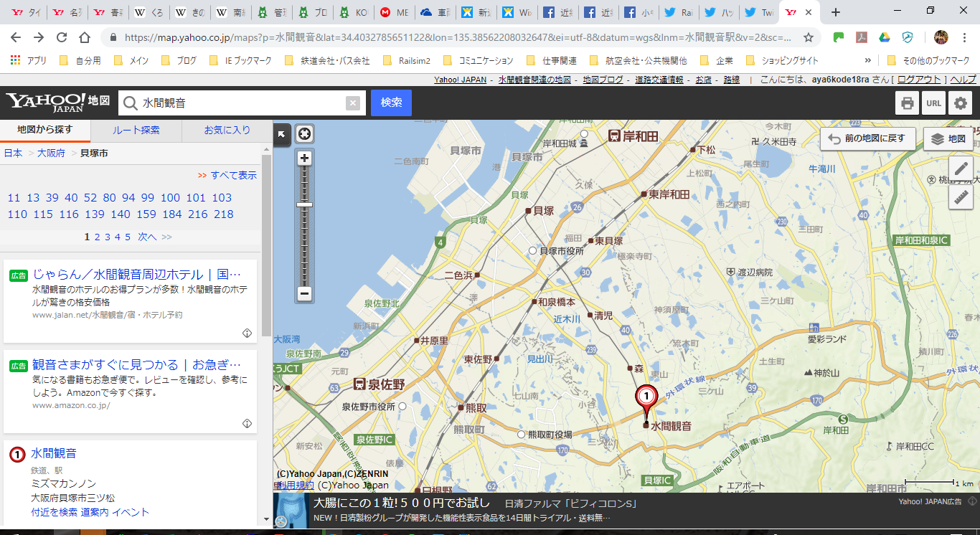Screen dimensions: 980x535
Task: Switch to the お気に入り tab
Action: coord(227,131)
